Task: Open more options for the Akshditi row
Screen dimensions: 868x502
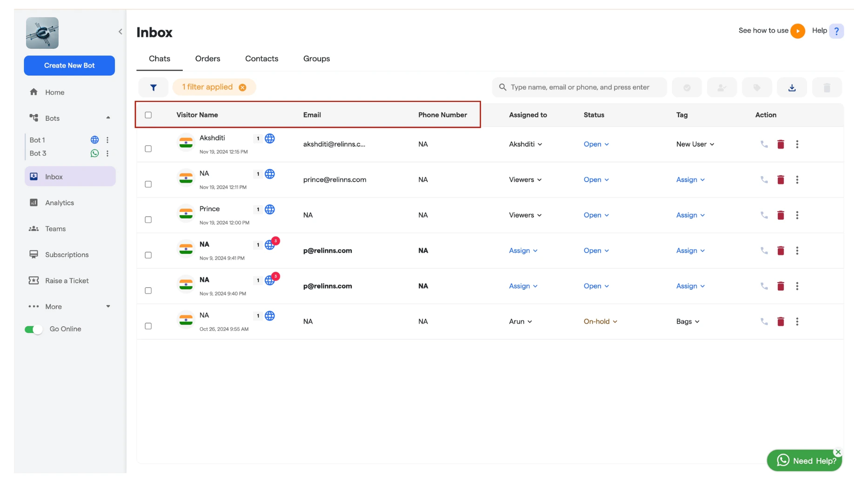Action: point(797,144)
